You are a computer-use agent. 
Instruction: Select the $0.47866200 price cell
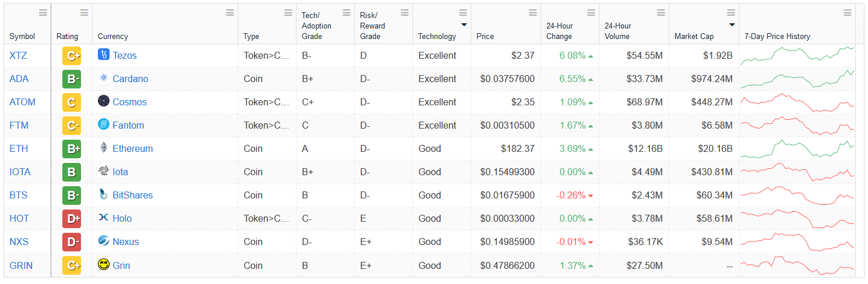click(506, 265)
